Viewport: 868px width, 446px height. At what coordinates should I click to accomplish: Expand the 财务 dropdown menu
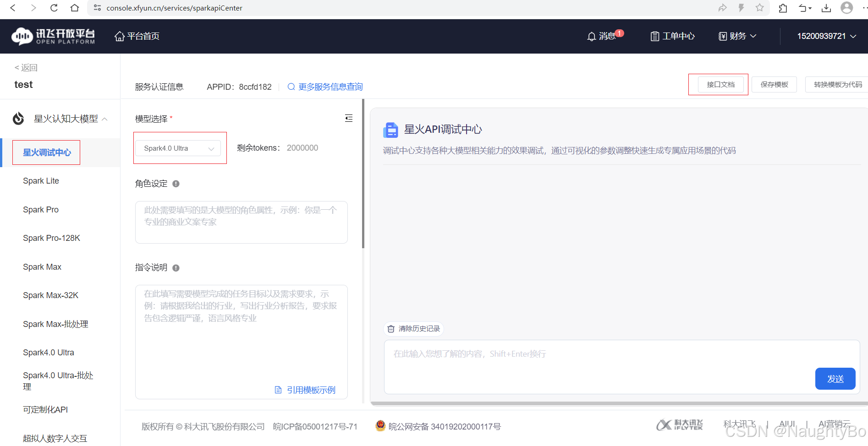[737, 36]
